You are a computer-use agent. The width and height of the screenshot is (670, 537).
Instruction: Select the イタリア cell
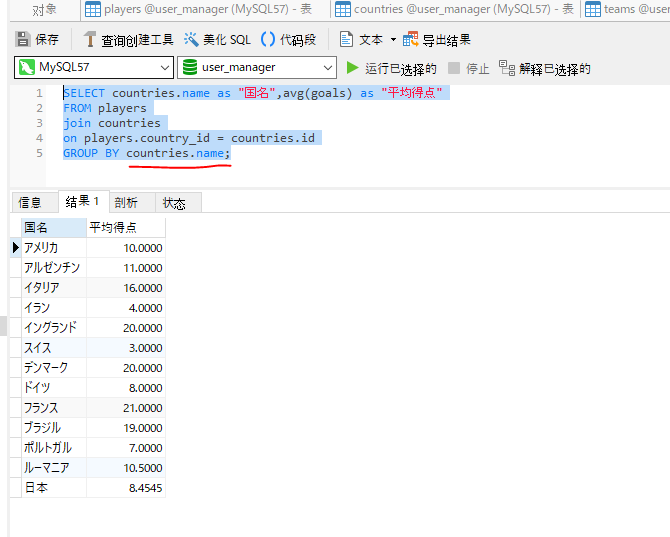pos(54,288)
